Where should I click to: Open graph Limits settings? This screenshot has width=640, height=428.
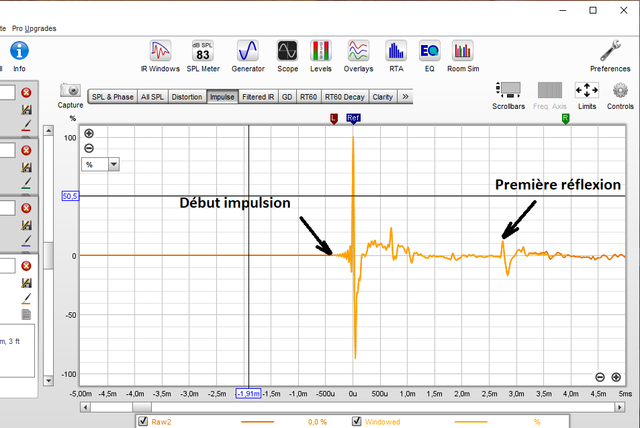tap(587, 95)
